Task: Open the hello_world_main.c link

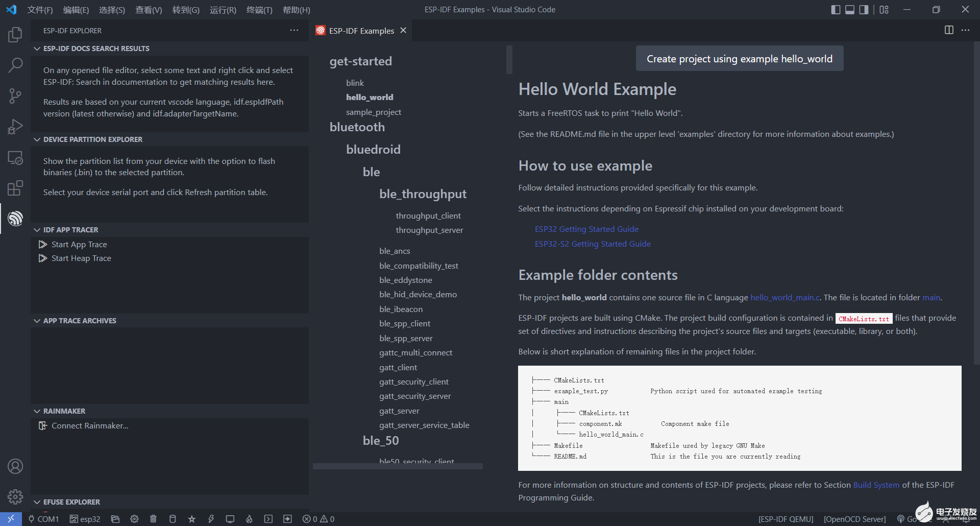Action: pyautogui.click(x=785, y=298)
